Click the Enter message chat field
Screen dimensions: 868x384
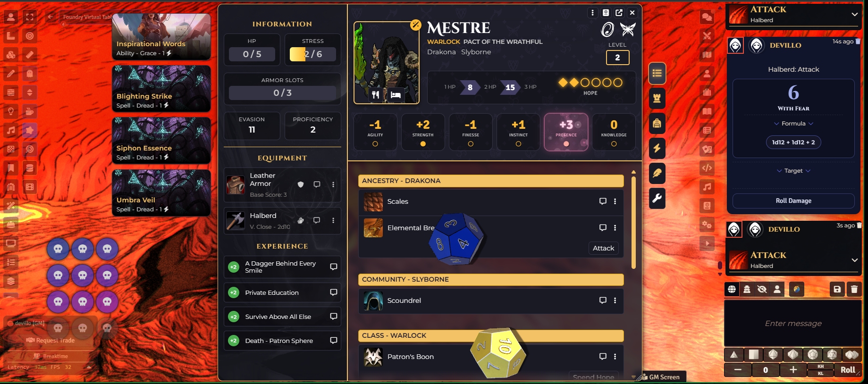tap(793, 323)
